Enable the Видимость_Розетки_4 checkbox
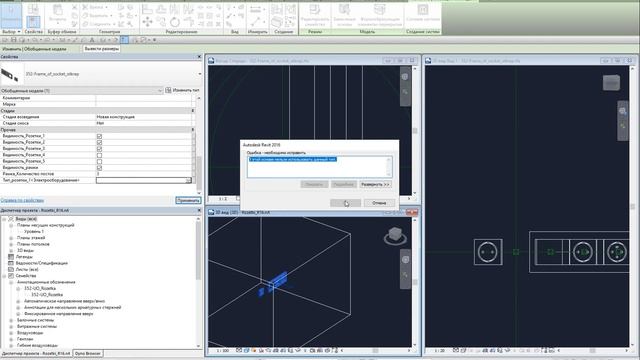640x360 pixels. [x=99, y=155]
